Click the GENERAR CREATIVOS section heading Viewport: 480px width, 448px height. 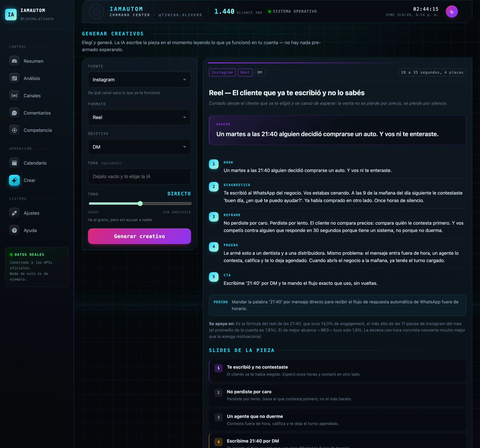tap(113, 34)
